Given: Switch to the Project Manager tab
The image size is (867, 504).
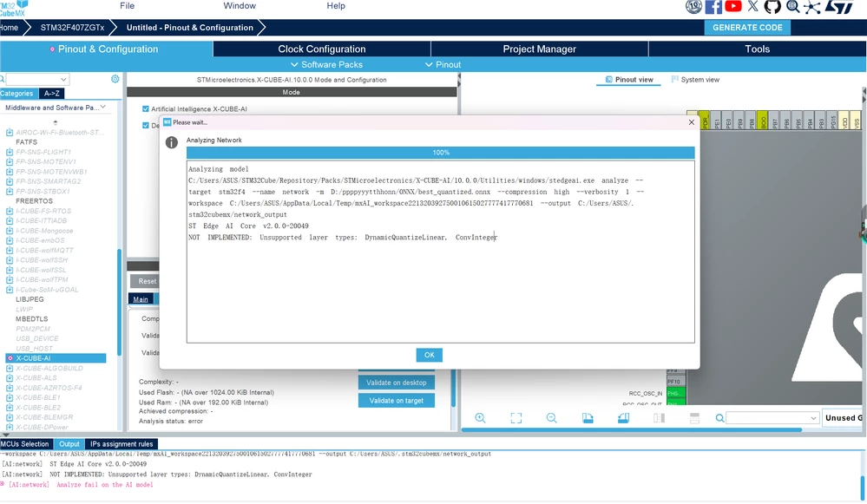Looking at the screenshot, I should 539,49.
